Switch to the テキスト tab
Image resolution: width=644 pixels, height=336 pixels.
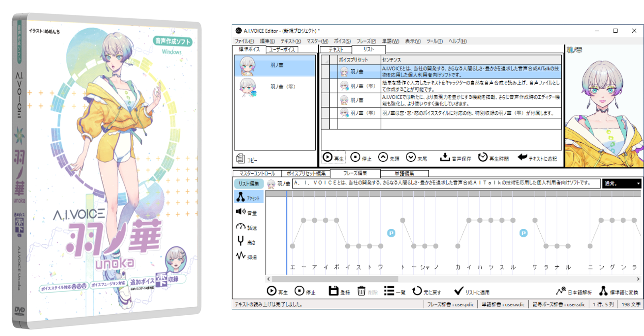(336, 50)
